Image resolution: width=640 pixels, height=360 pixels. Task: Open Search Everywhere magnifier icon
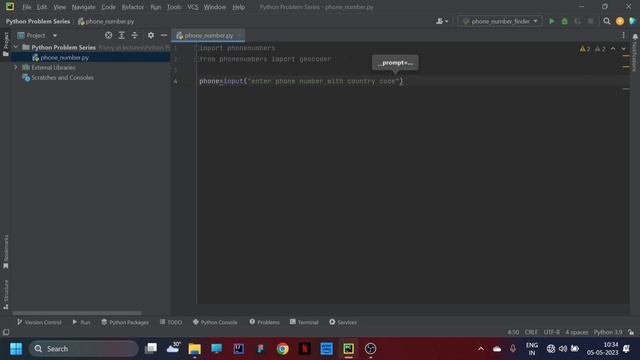607,21
